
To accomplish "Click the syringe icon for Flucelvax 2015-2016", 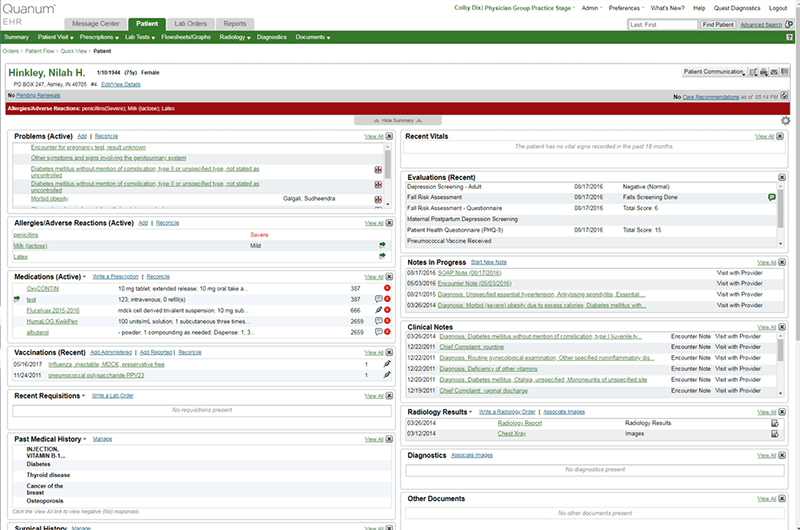I will pos(379,310).
